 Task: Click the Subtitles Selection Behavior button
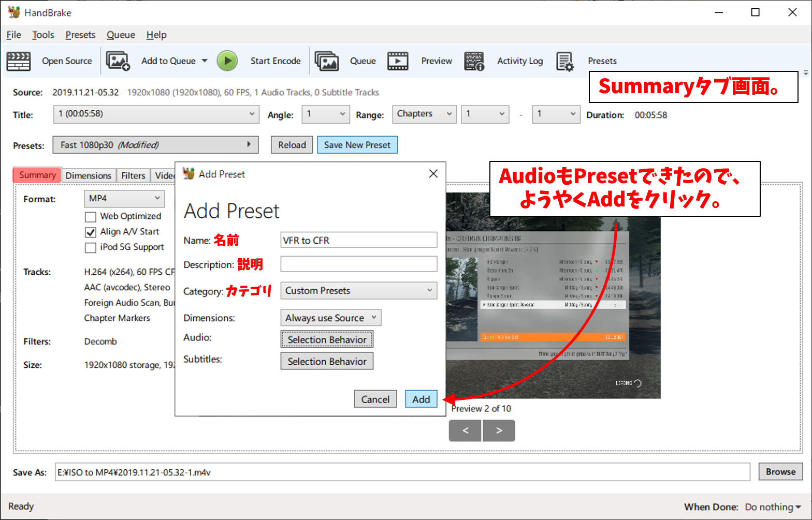327,361
